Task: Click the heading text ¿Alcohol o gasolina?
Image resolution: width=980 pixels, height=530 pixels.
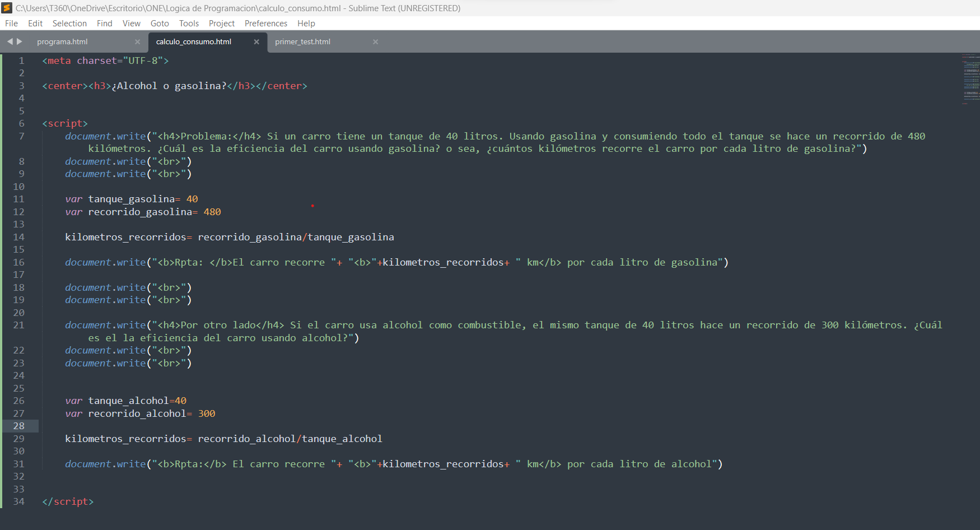Action: click(x=169, y=86)
